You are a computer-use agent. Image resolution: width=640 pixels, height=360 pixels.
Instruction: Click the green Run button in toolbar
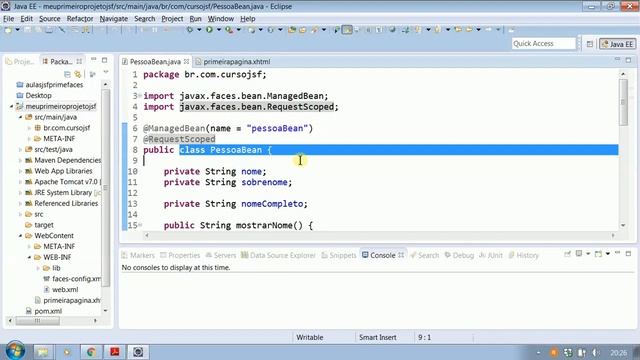pyautogui.click(x=209, y=30)
